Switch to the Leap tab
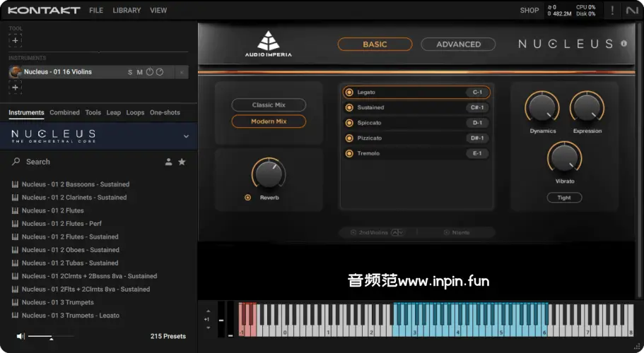Image resolution: width=644 pixels, height=353 pixels. (x=113, y=112)
